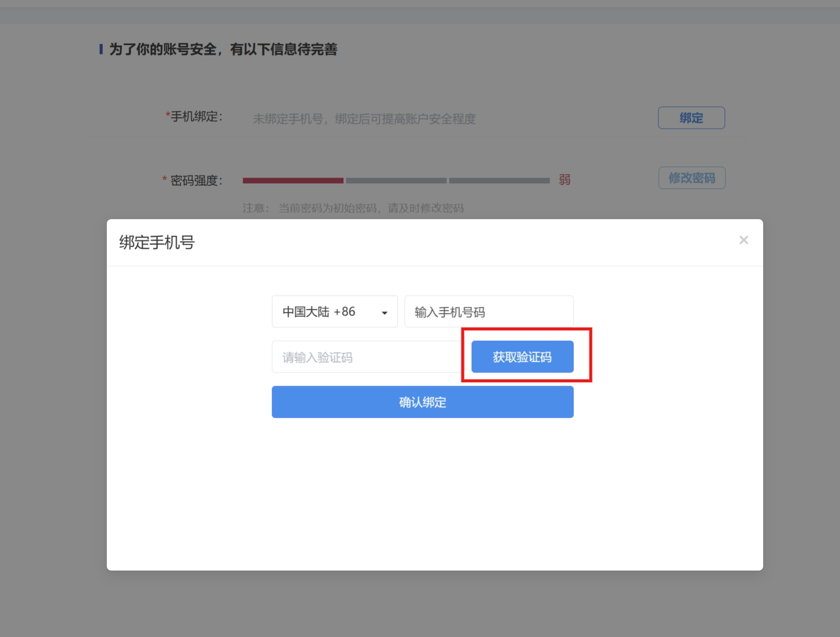Click the 手机绑定 label
The height and width of the screenshot is (637, 840).
(x=194, y=117)
